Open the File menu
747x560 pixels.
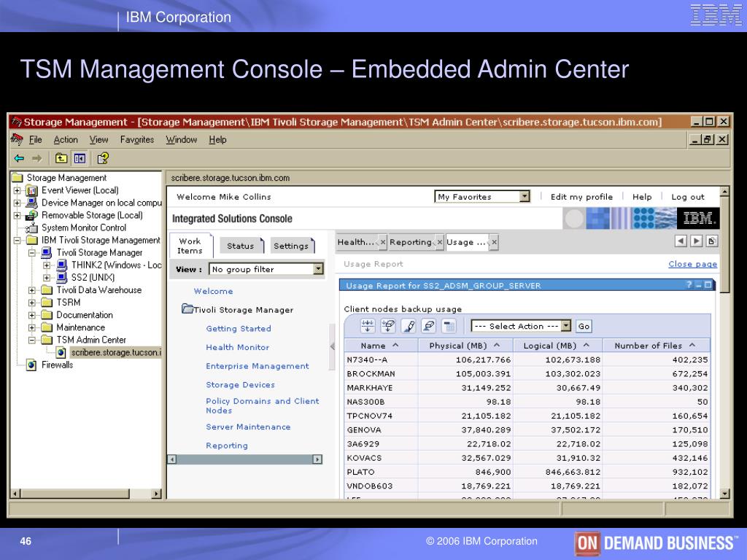pos(35,139)
